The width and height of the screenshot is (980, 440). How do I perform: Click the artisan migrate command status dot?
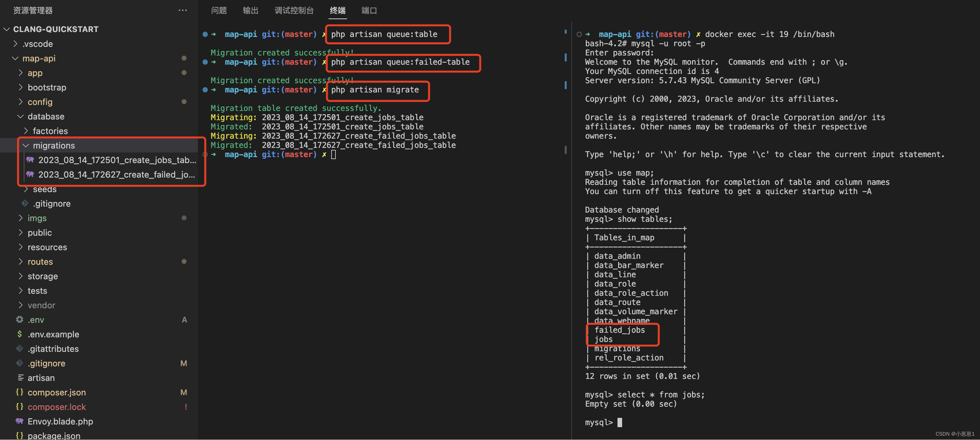tap(205, 90)
